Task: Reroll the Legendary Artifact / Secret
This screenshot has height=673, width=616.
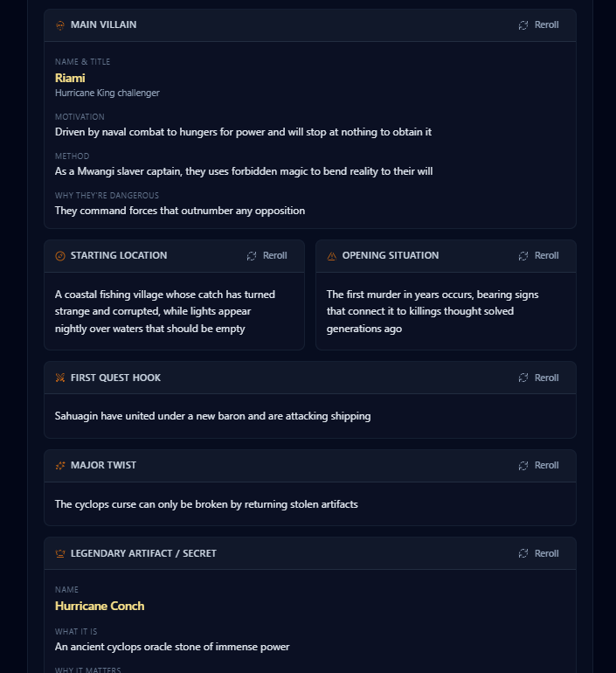Action: click(x=538, y=554)
